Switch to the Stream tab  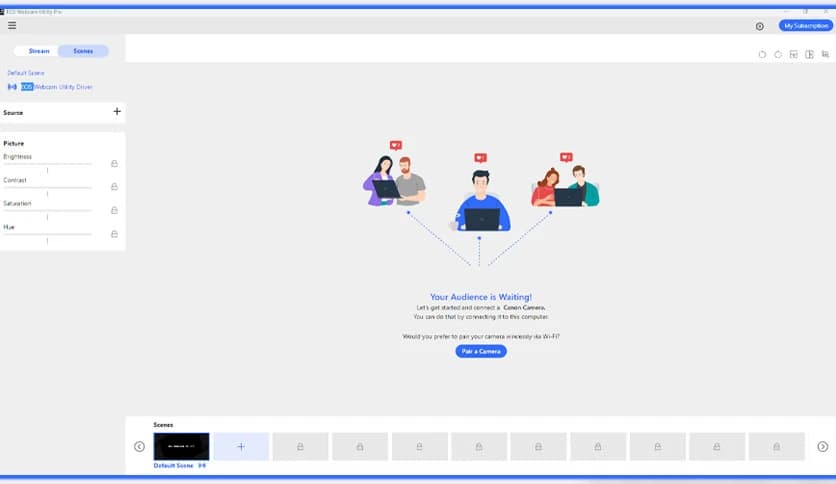coord(38,51)
